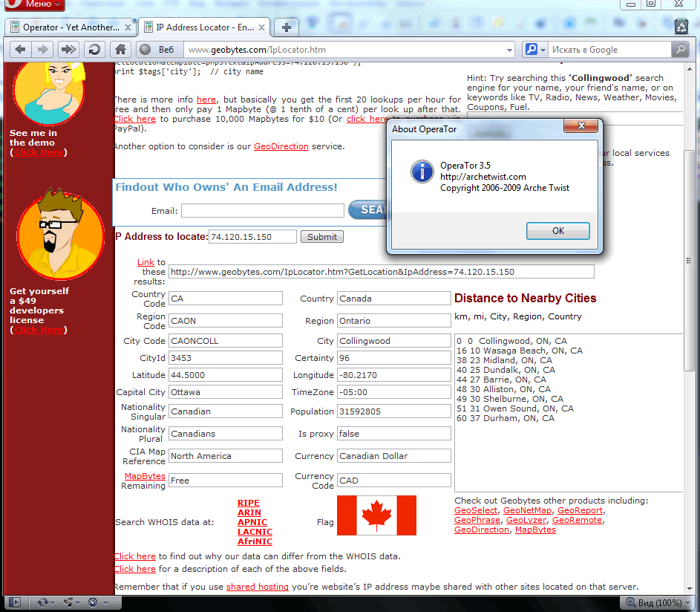Click the Email input field
Screen dimensions: 700x612
pos(262,211)
